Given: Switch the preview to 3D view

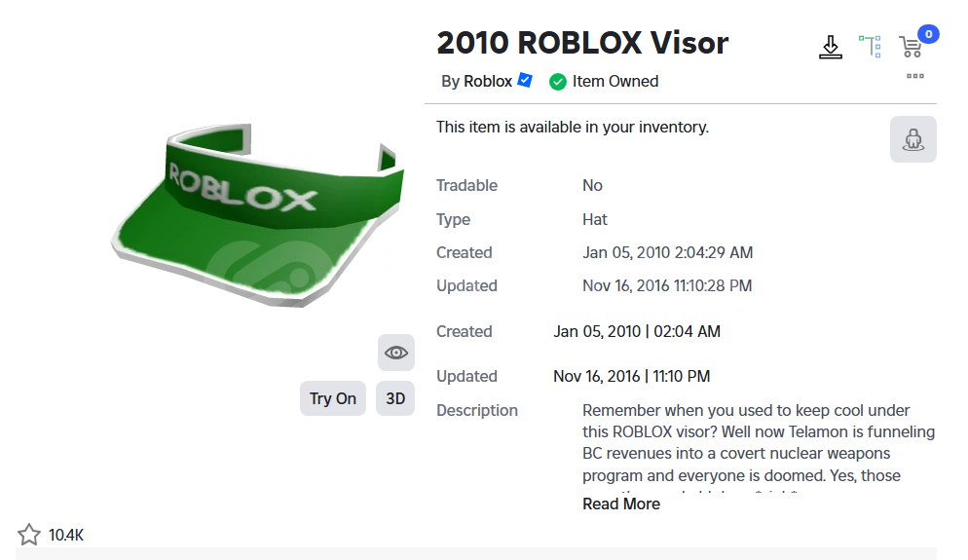Looking at the screenshot, I should [395, 398].
